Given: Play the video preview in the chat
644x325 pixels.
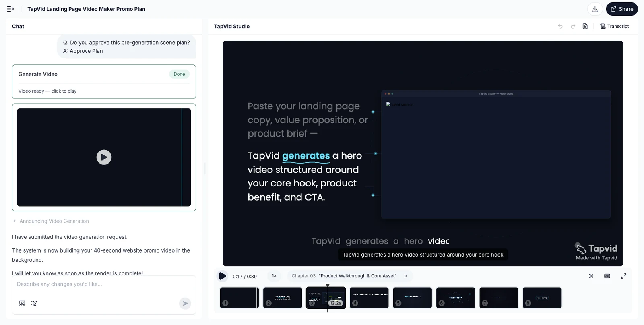Looking at the screenshot, I should 104,157.
